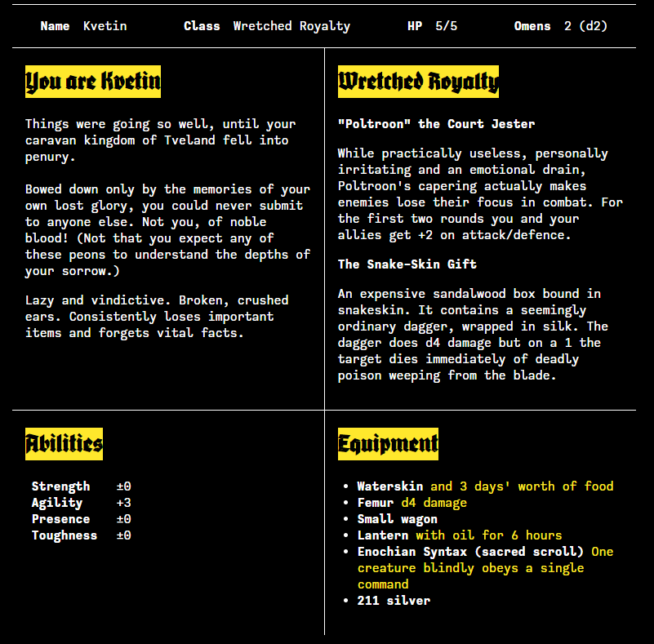Click the yellow Wretched Royalty section heading

[418, 82]
